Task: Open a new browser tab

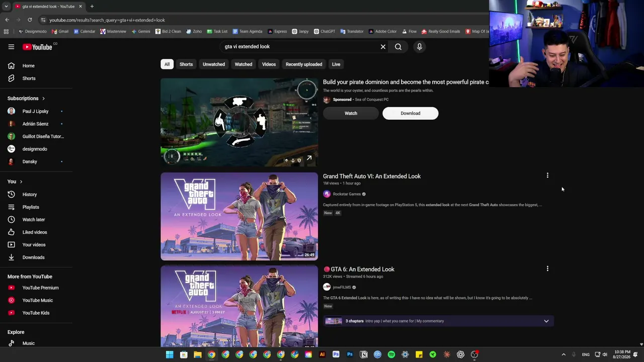Action: point(92,7)
